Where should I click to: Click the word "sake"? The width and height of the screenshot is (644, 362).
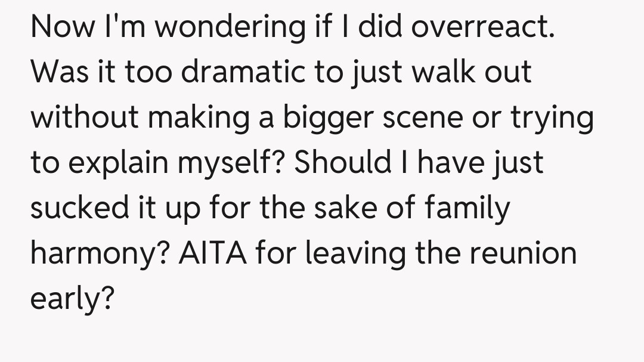tap(371, 209)
